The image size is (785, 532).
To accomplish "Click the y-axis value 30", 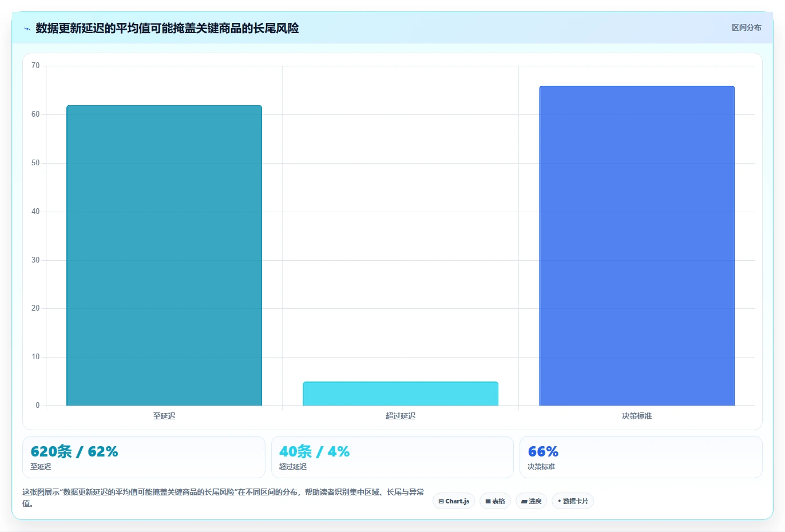I will 35,260.
